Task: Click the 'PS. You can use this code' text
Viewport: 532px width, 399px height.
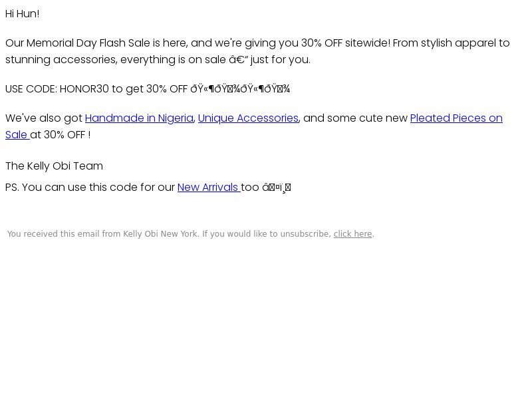Action: (70, 188)
